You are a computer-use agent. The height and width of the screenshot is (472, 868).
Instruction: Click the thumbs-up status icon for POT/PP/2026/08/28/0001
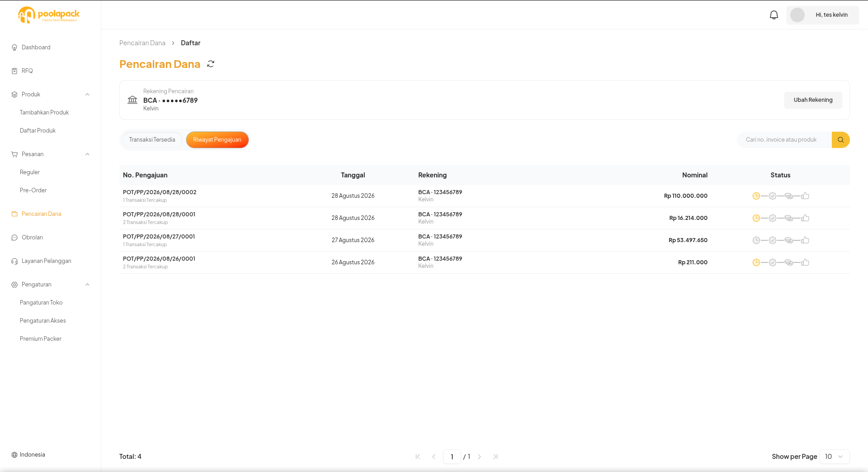pyautogui.click(x=805, y=218)
